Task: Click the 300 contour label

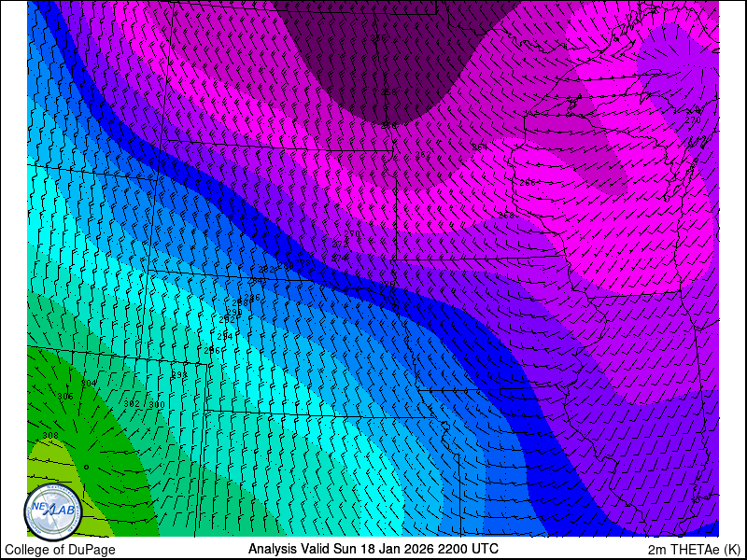Action: (x=157, y=405)
